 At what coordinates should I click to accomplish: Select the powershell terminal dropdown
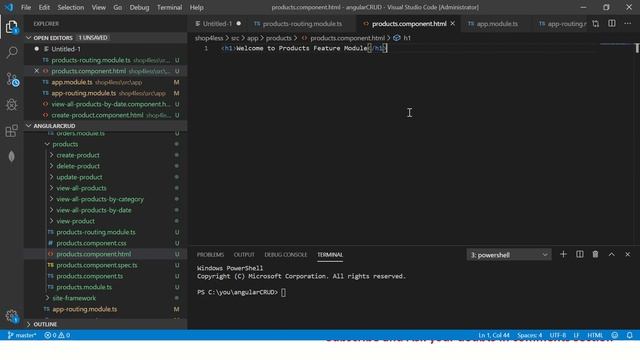tap(509, 255)
